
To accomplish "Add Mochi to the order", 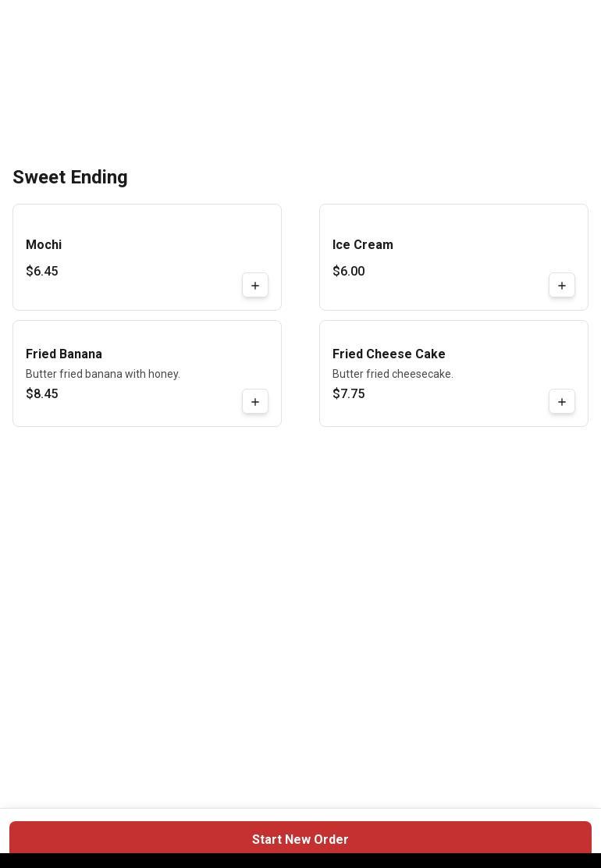I will (255, 286).
